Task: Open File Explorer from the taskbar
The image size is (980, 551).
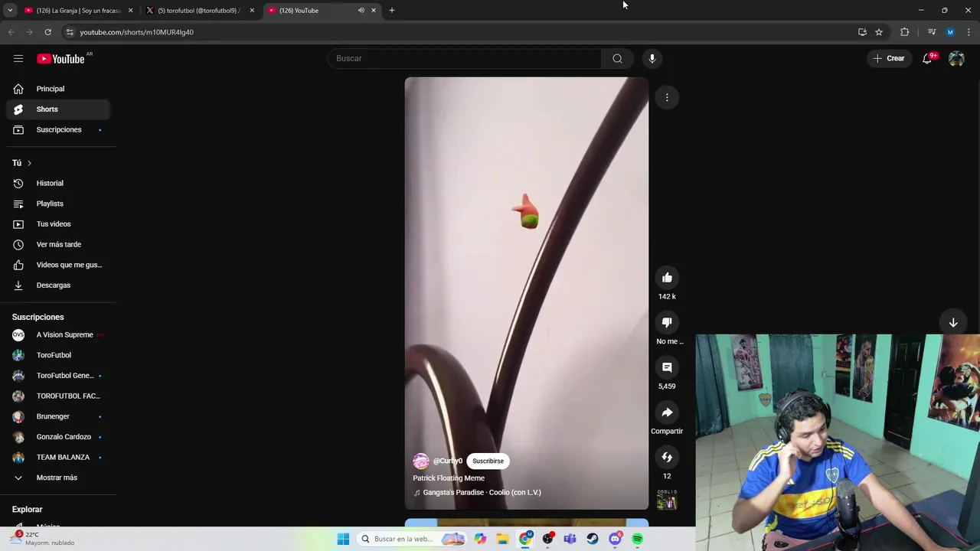Action: (502, 539)
